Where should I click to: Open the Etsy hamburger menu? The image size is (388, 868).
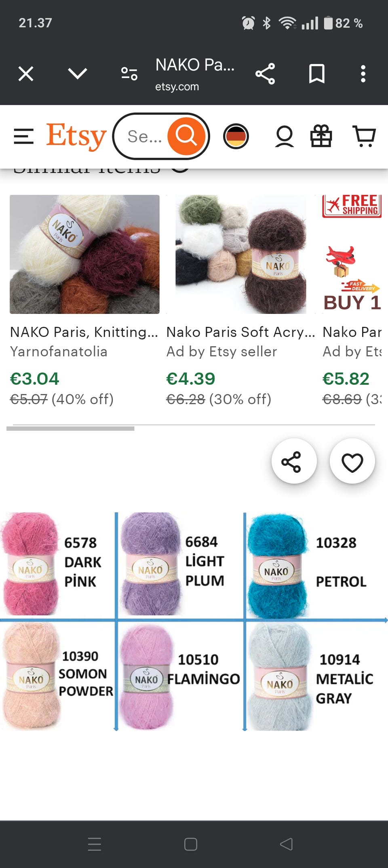point(23,136)
